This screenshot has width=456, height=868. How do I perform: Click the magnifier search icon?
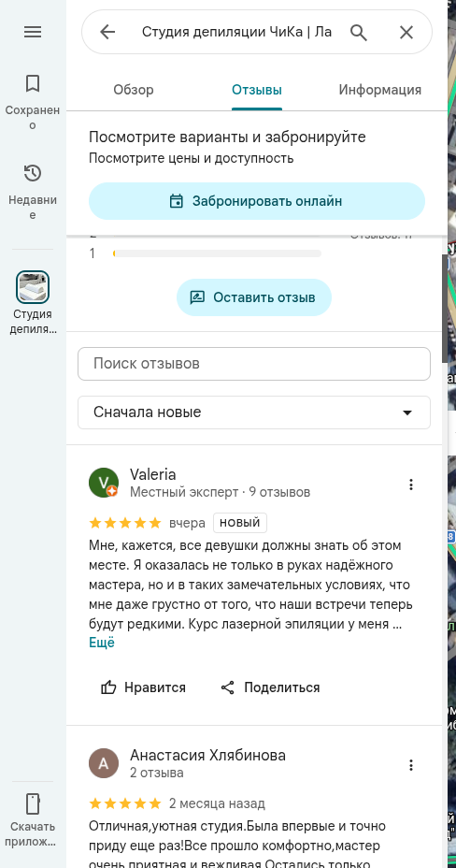359,33
